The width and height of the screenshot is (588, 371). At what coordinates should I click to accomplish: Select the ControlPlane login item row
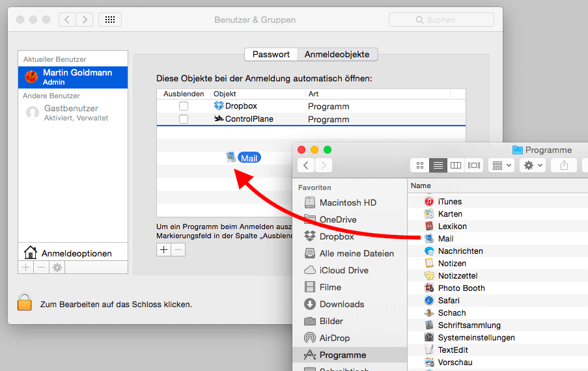[x=311, y=119]
